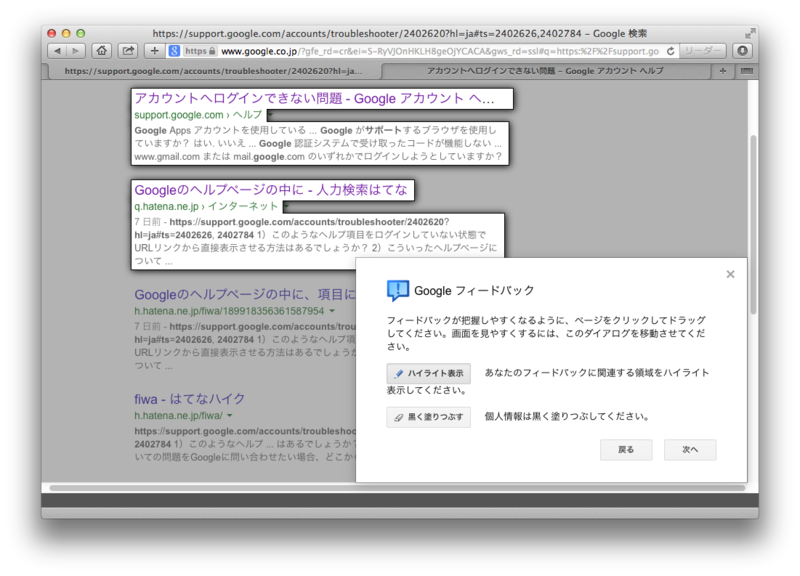
Task: Click the address bar URL field
Action: click(x=439, y=51)
